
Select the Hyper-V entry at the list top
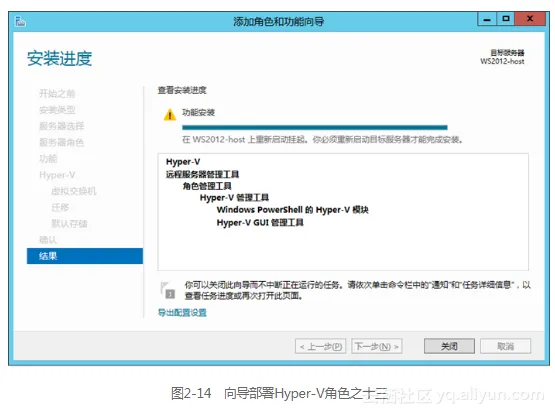(183, 162)
